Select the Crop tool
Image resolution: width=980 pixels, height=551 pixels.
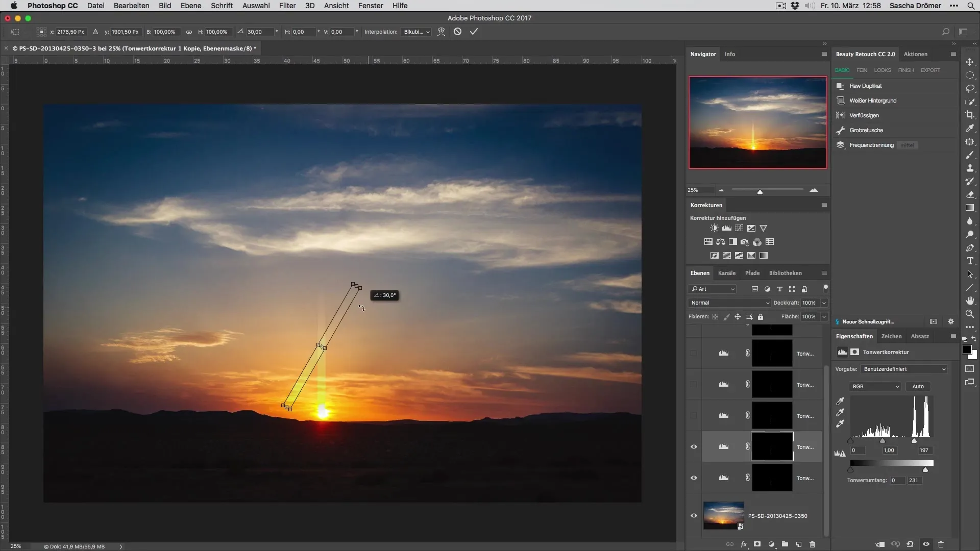point(970,115)
